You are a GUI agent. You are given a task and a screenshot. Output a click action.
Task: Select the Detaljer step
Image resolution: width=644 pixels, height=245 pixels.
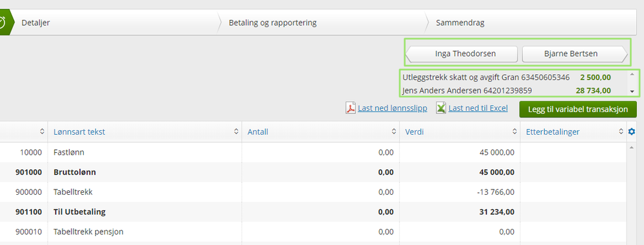point(35,23)
